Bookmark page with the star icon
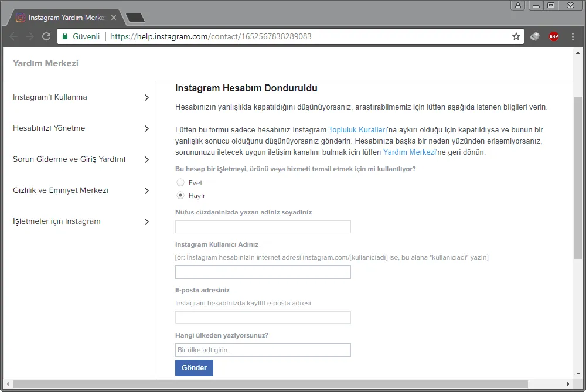586x392 pixels. pos(516,36)
